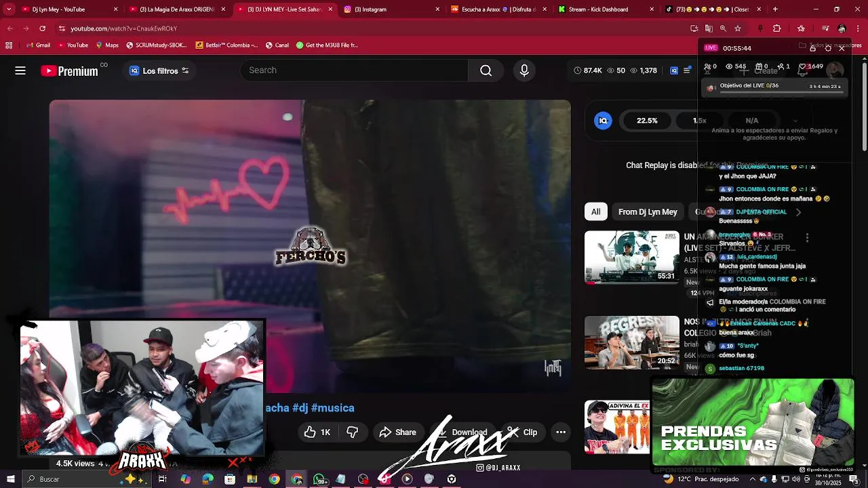Viewport: 868px width, 488px height.
Task: Click the 545 viewers eye counter
Action: coord(735,66)
